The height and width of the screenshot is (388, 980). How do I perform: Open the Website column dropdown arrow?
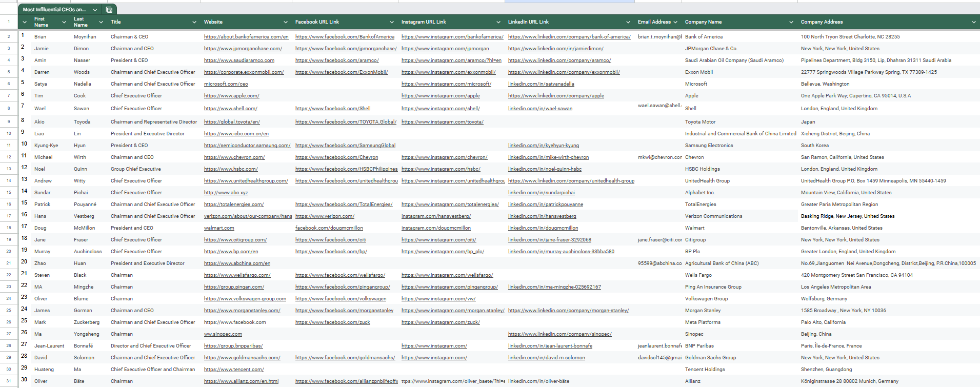286,22
